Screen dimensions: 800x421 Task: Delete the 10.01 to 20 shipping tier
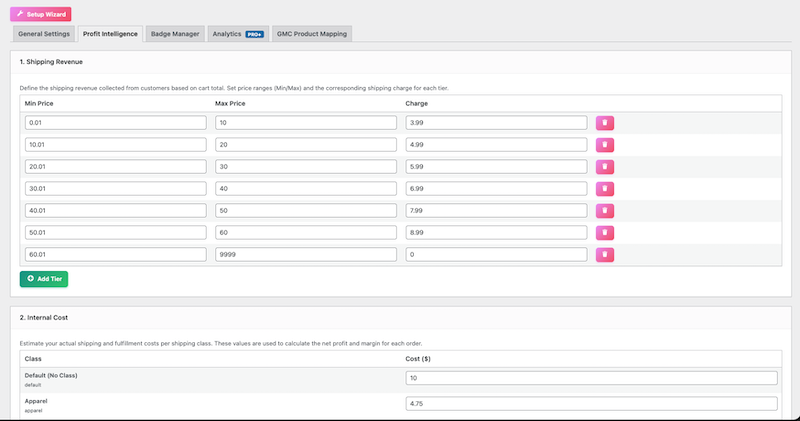pos(605,145)
